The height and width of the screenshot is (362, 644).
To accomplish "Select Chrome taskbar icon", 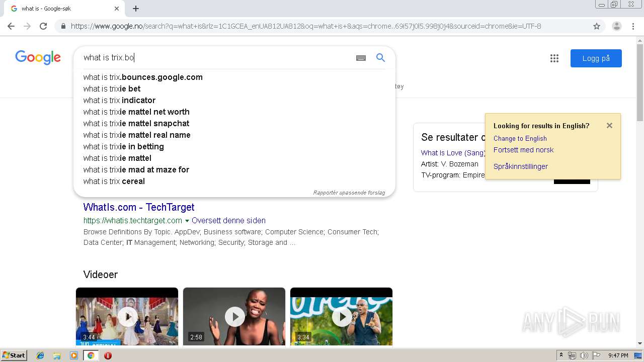I will (x=91, y=355).
